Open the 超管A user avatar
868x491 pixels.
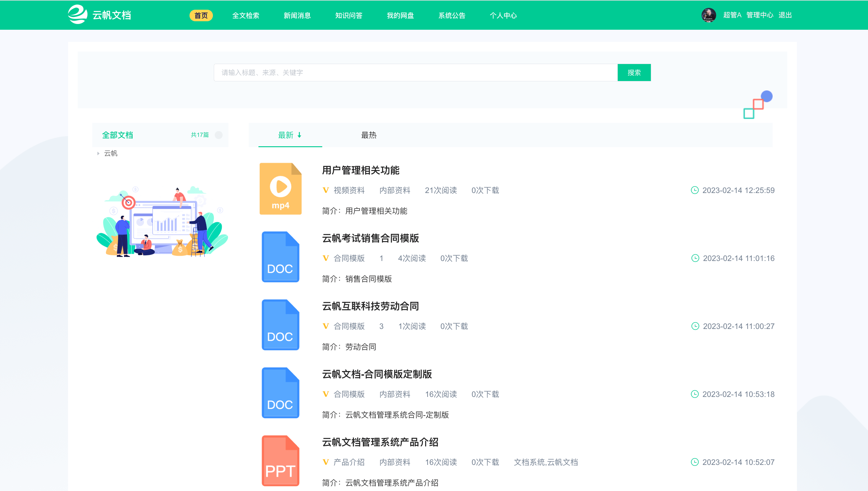click(708, 15)
